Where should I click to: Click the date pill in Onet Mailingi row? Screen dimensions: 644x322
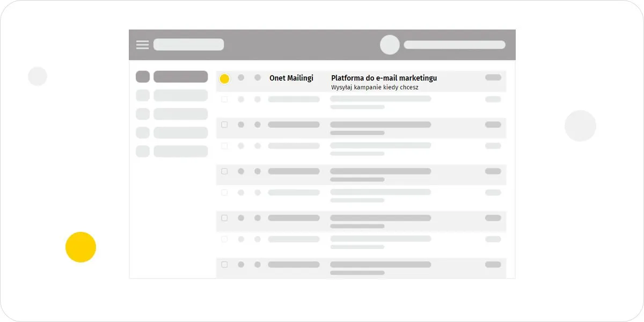pyautogui.click(x=493, y=77)
